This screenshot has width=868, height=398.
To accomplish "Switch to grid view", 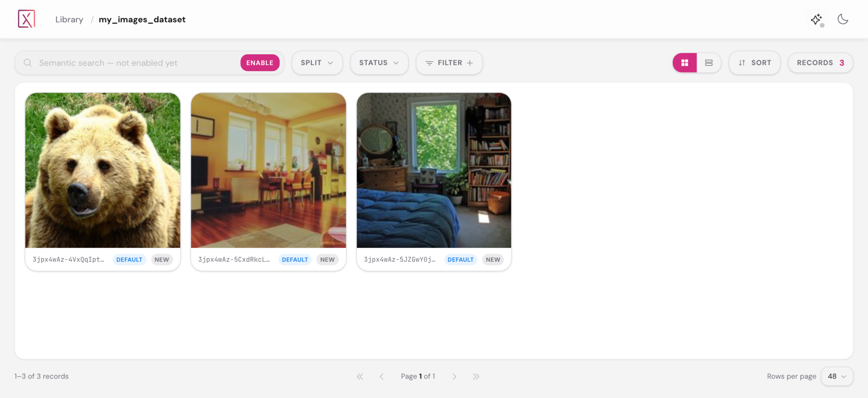I will click(685, 63).
